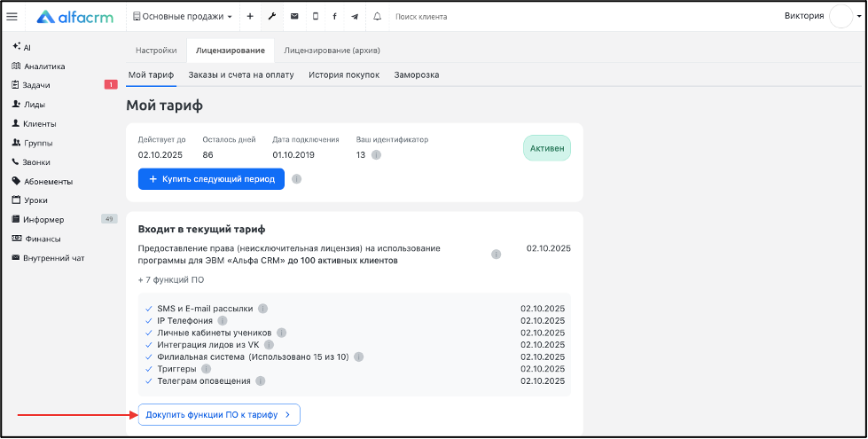Click Купить следующий период button

click(x=212, y=179)
